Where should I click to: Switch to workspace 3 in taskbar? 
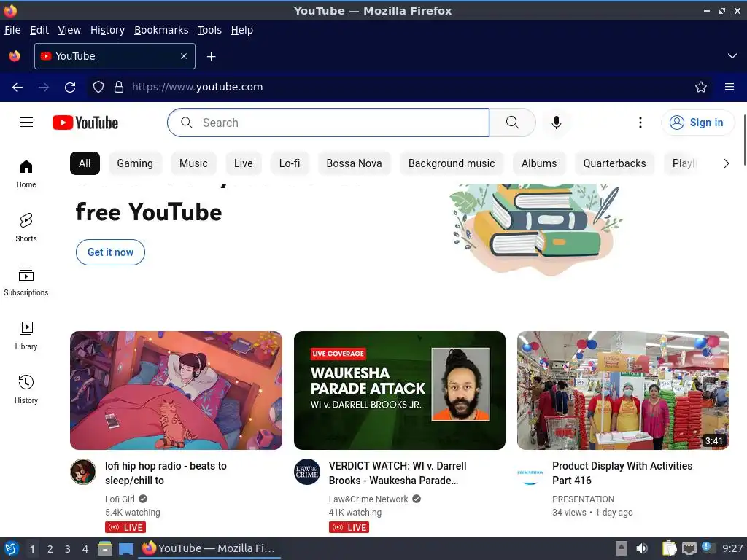coord(68,549)
